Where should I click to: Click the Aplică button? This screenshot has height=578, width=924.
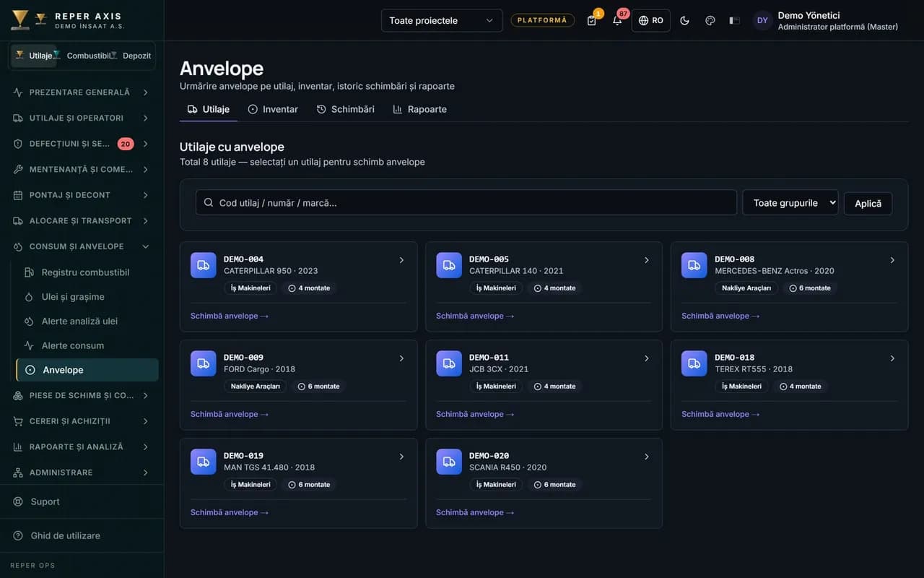[x=868, y=203]
